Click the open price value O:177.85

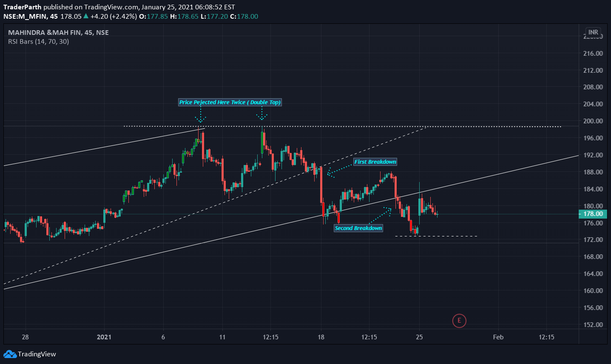[x=153, y=17]
